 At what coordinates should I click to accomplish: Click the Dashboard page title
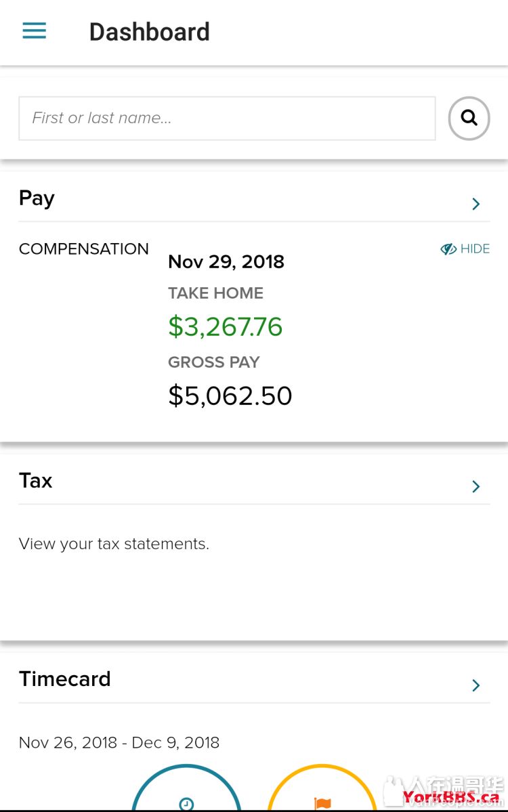click(x=149, y=32)
